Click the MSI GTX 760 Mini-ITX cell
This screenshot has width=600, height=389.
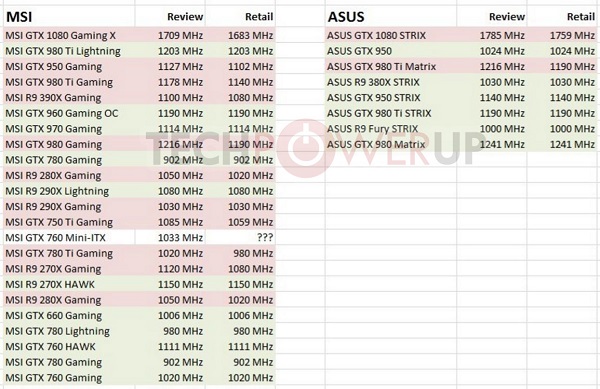69,238
